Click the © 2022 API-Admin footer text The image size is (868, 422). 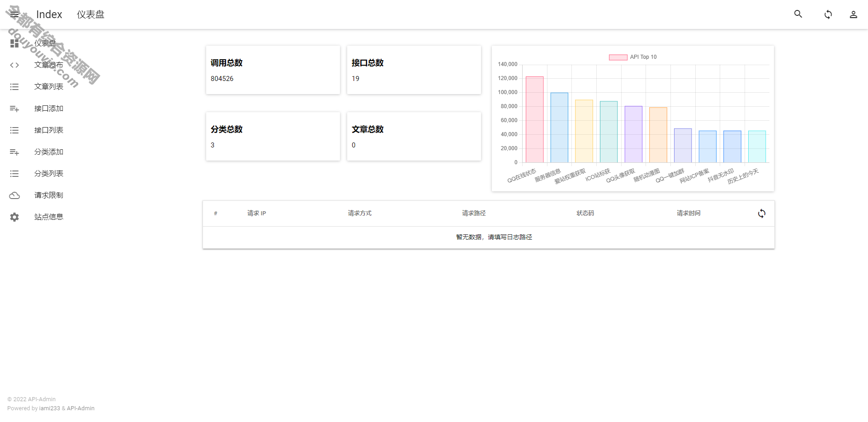tap(32, 399)
